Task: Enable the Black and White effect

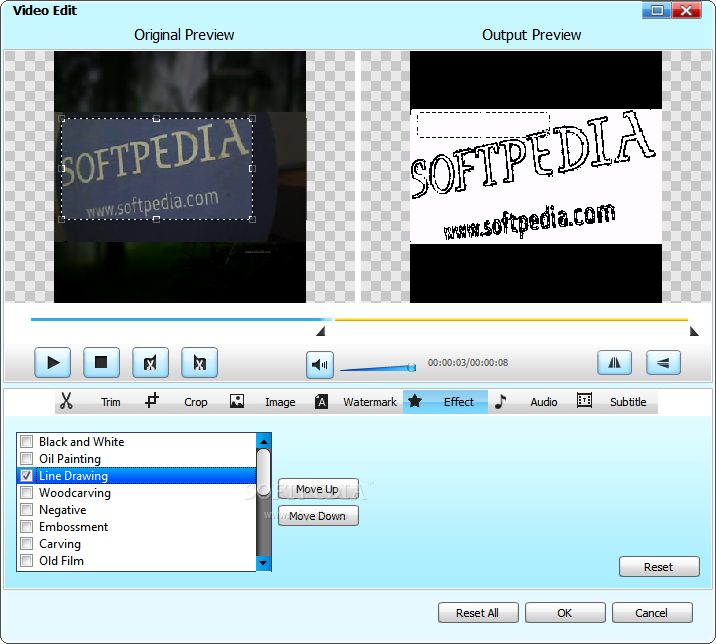Action: (x=27, y=442)
